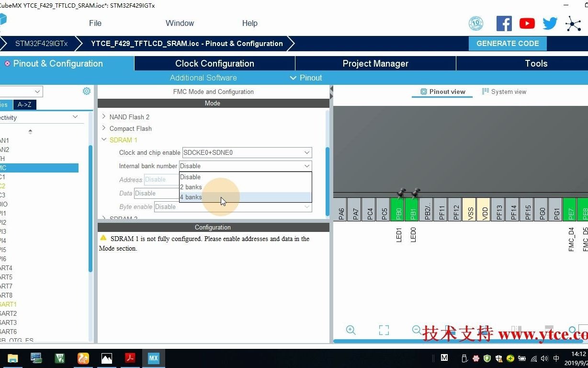The image size is (588, 368).
Task: Select 4 banks from internal bank number list
Action: tap(191, 197)
